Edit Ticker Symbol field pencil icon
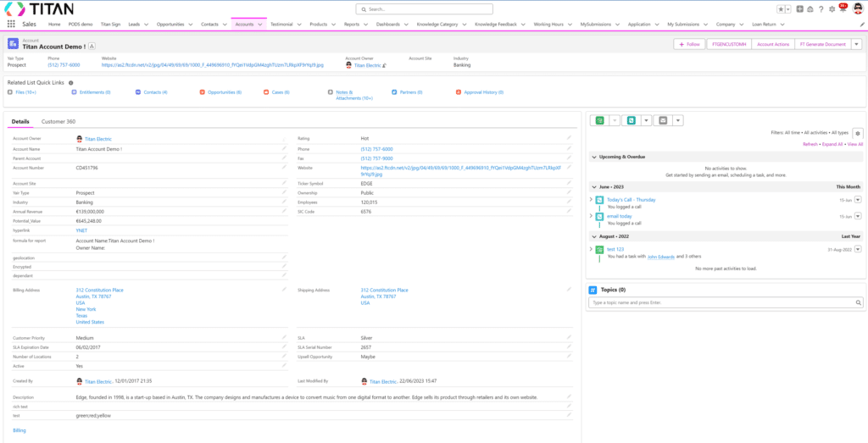Screen dimensions: 868x443 coord(569,183)
